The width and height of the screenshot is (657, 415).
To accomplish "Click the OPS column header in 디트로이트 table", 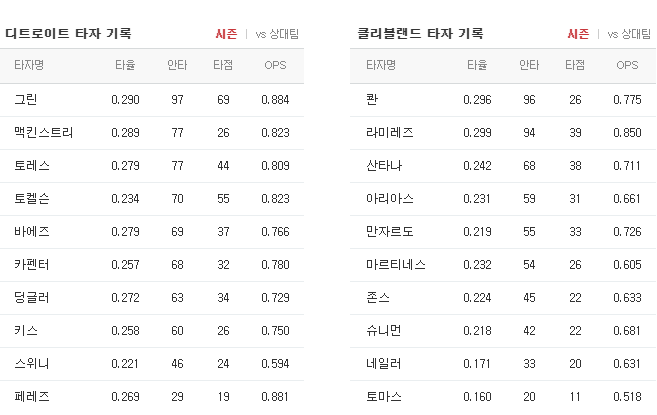I will [275, 65].
